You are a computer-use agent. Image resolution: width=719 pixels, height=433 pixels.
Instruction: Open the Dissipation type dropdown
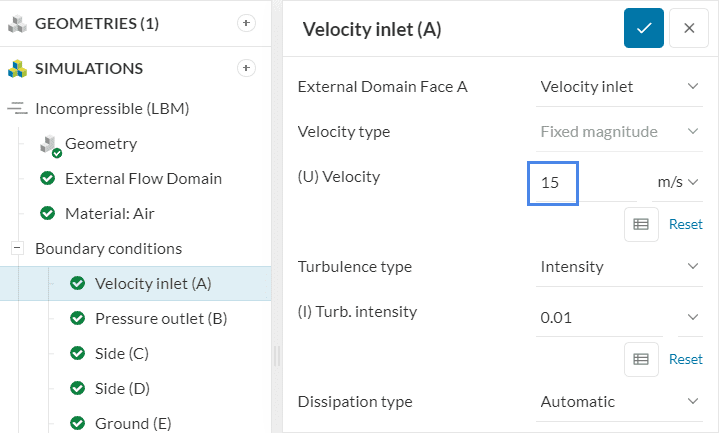coord(618,402)
